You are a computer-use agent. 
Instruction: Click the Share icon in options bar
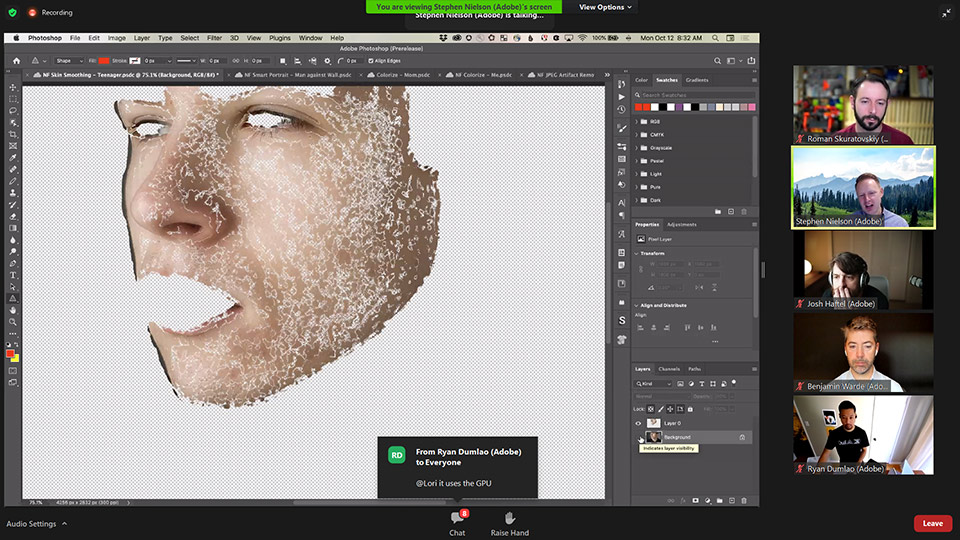coord(751,61)
